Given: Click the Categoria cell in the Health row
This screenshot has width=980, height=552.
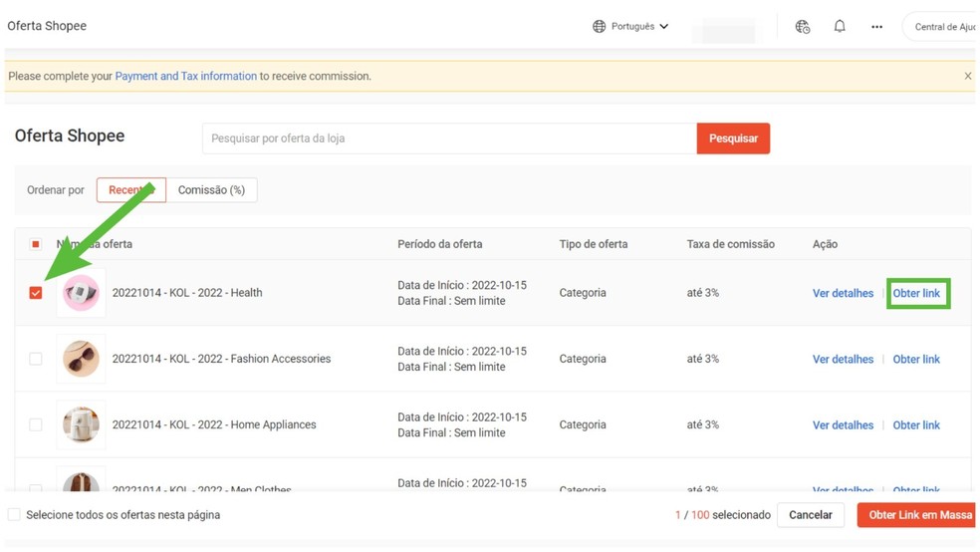Looking at the screenshot, I should click(583, 293).
